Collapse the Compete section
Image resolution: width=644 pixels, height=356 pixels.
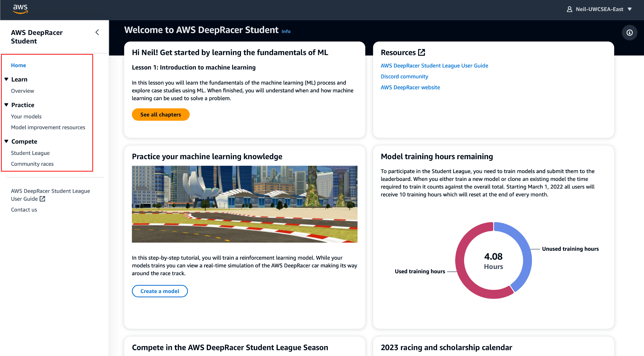point(6,141)
